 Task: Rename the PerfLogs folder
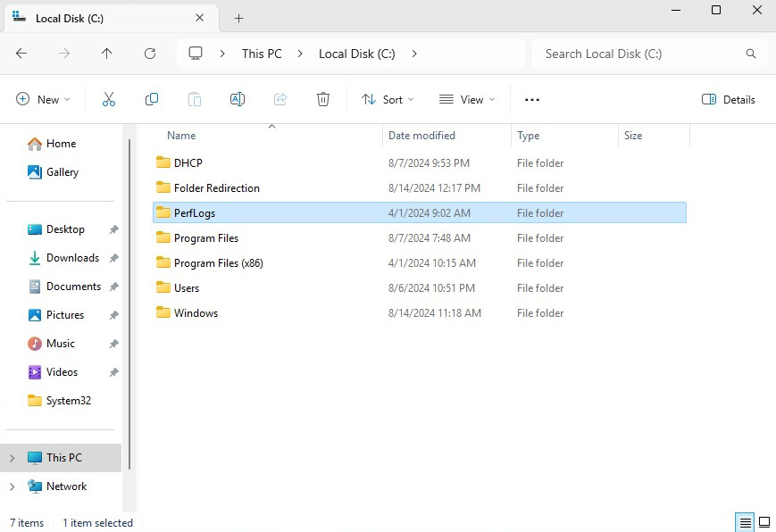(x=238, y=99)
